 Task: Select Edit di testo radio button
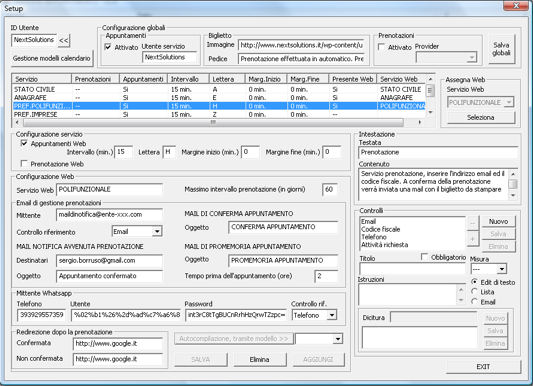point(474,282)
